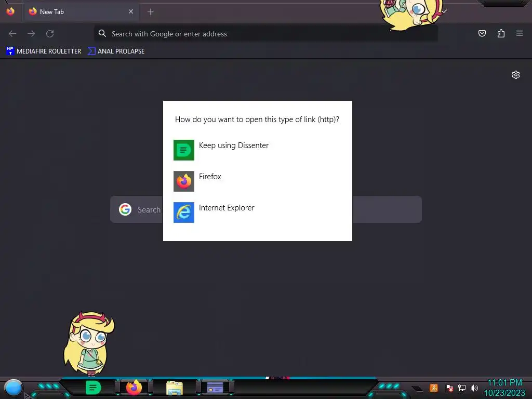Choose Keep using Dissenter option
This screenshot has width=532, height=399.
point(258,150)
